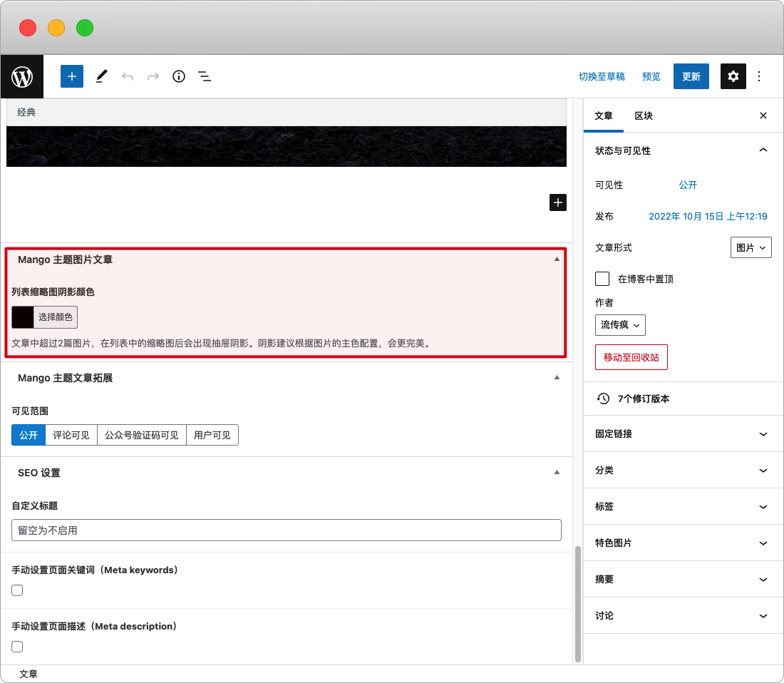Viewport: 784px width, 683px height.
Task: Open the block inserter plus button
Action: 72,76
